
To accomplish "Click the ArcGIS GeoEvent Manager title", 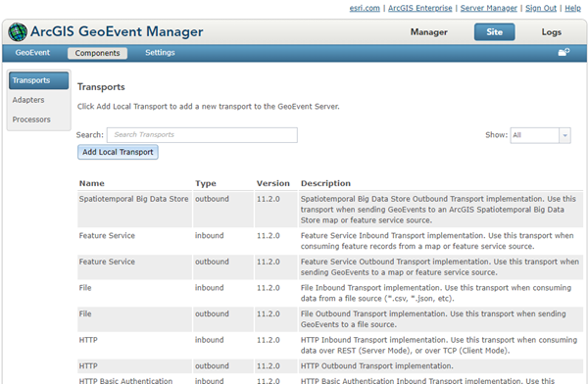I will coord(117,32).
